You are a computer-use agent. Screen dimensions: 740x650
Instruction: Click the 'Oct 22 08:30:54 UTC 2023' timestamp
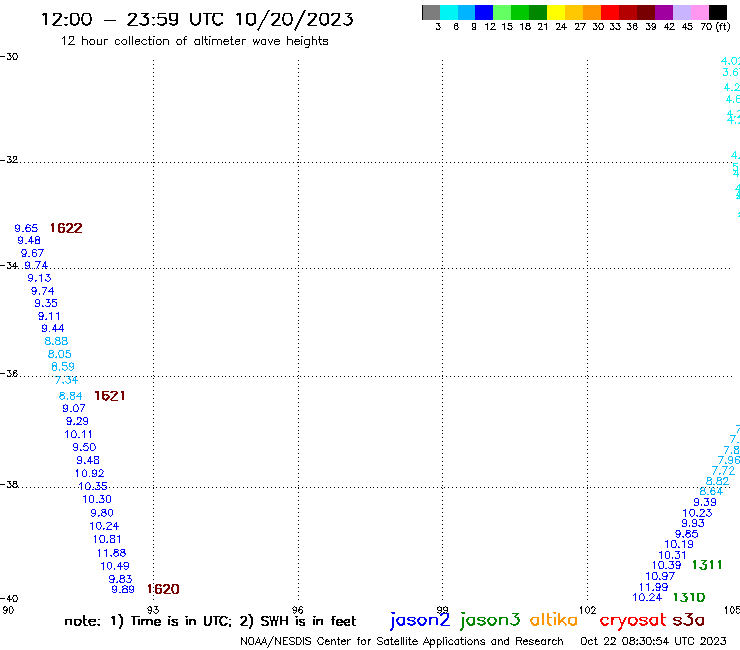(653, 641)
